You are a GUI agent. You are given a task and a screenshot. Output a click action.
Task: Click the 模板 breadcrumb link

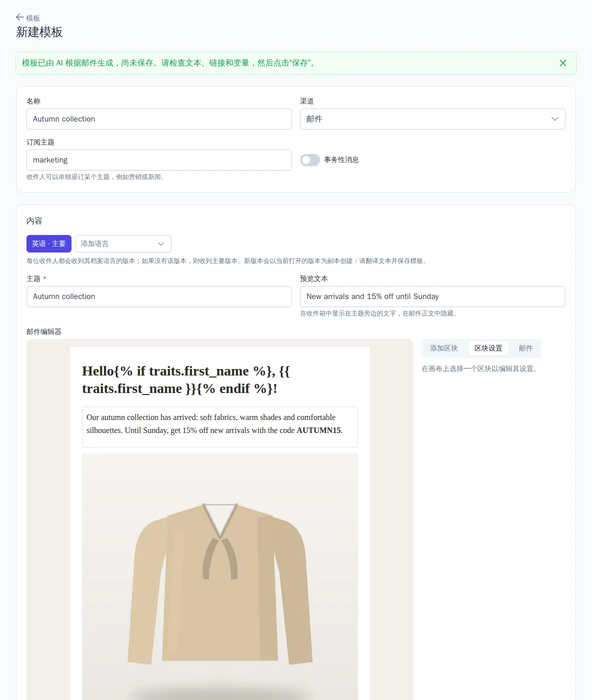click(x=33, y=18)
